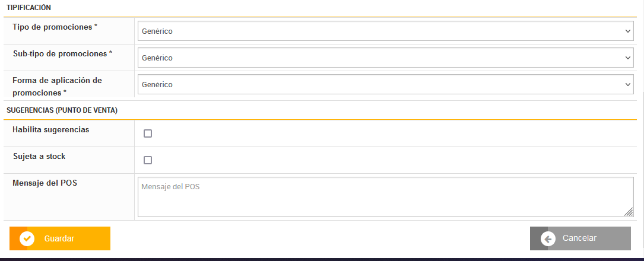Click the Tipo de promociones chevron arrow
The width and height of the screenshot is (644, 261).
click(628, 31)
